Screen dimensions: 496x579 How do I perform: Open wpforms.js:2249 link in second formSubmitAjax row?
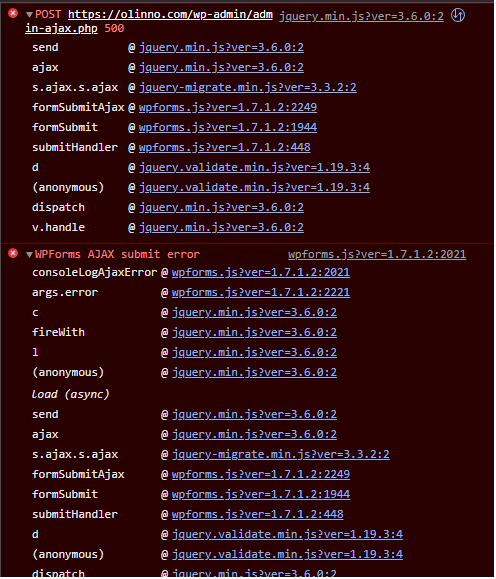click(261, 474)
